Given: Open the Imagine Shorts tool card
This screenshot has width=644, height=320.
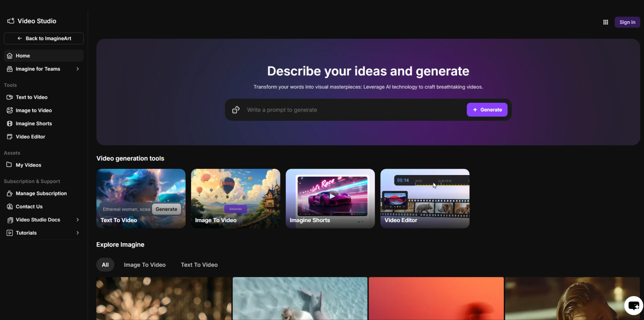Looking at the screenshot, I should pos(330,199).
